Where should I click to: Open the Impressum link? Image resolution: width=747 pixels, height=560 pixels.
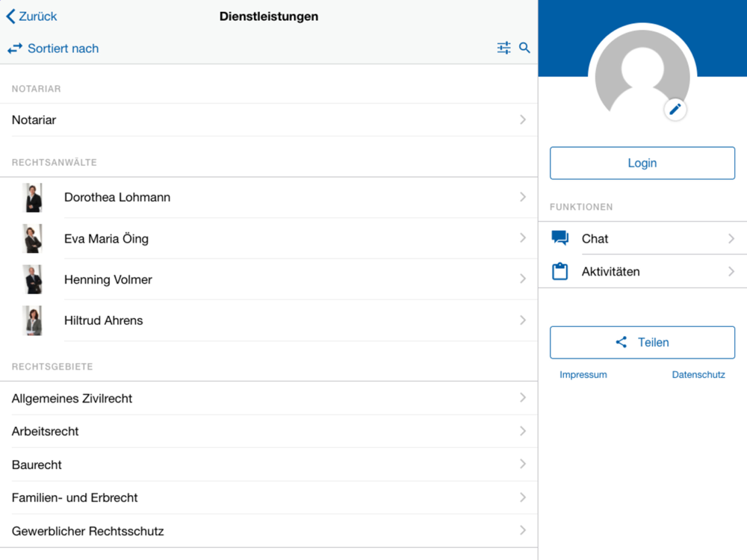[x=583, y=375]
